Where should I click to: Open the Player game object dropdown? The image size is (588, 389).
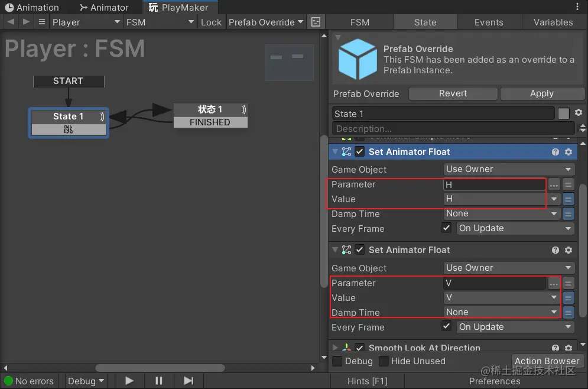86,22
